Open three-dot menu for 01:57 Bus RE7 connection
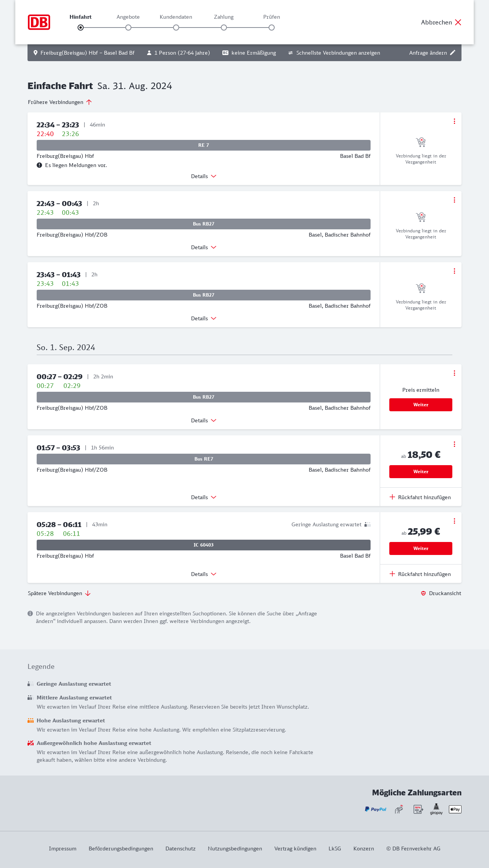 pyautogui.click(x=454, y=444)
